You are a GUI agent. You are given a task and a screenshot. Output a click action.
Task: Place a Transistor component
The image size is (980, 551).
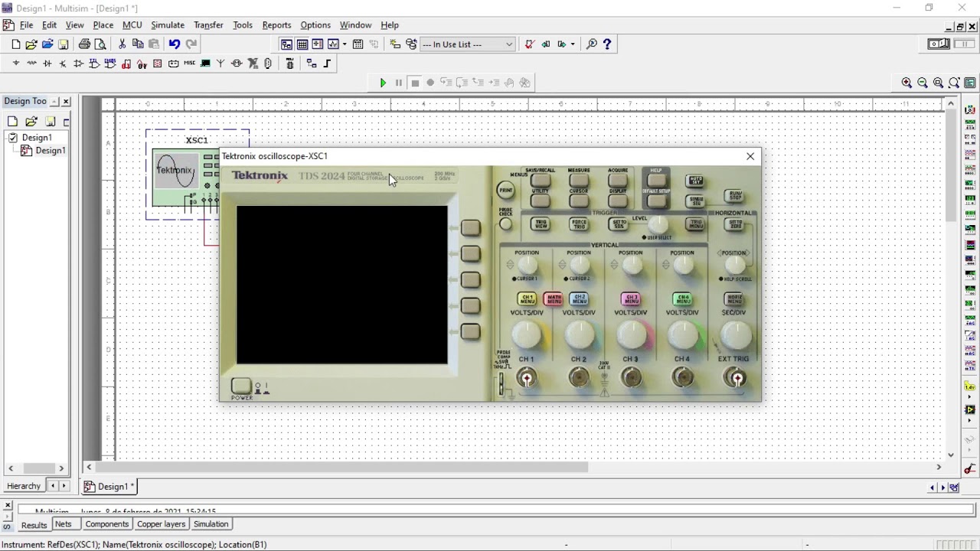pyautogui.click(x=63, y=64)
